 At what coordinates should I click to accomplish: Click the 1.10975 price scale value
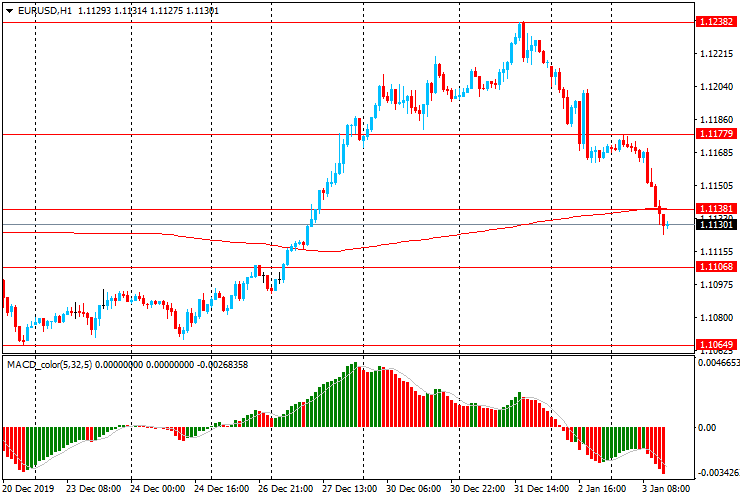coord(717,285)
